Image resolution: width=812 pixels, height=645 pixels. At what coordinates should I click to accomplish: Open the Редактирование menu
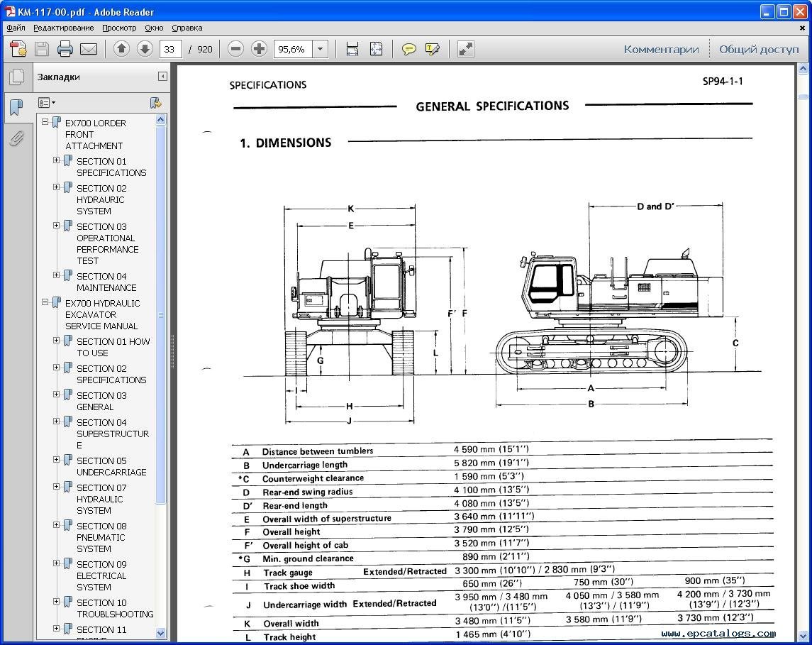click(63, 28)
